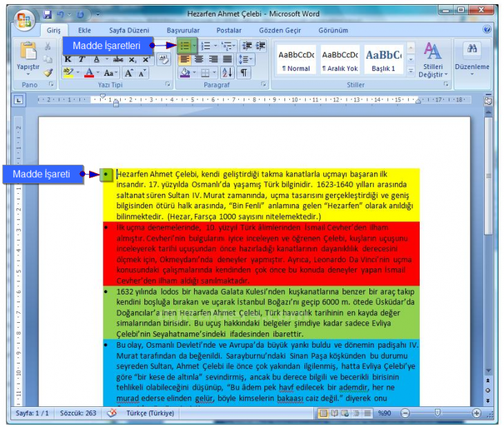504x427 pixels.
Task: Apply the Başlık 1 style
Action: [x=383, y=60]
